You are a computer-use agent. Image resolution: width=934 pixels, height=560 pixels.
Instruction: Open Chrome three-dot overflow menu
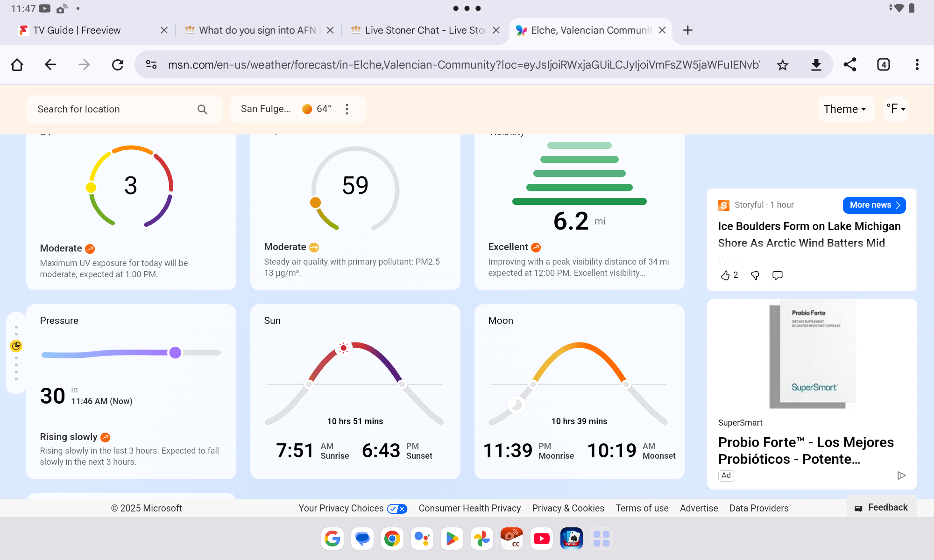pyautogui.click(x=917, y=64)
